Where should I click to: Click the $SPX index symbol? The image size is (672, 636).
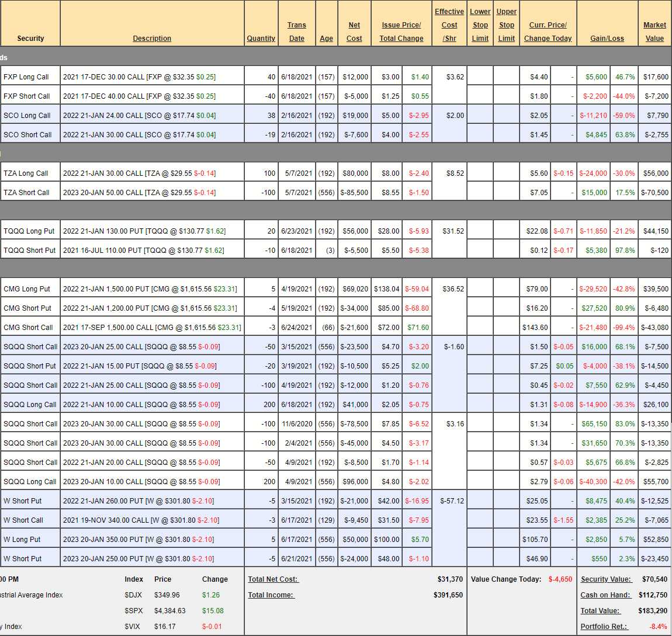point(133,611)
